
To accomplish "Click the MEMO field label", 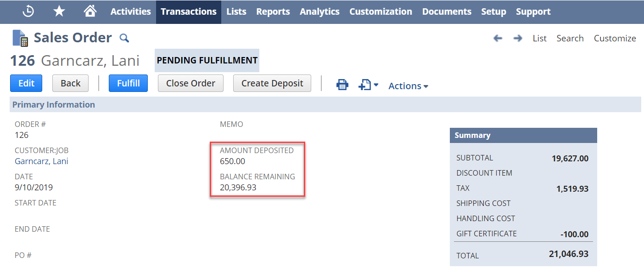I will (x=231, y=124).
